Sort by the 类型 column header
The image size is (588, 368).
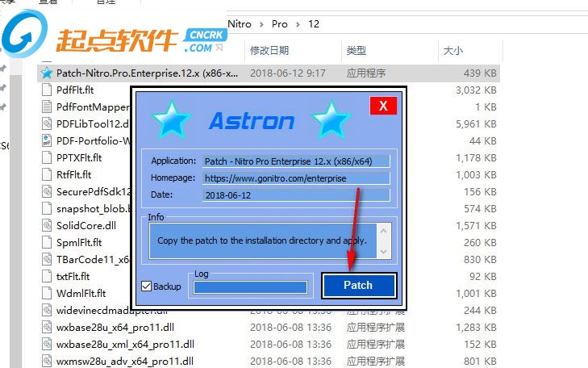357,50
